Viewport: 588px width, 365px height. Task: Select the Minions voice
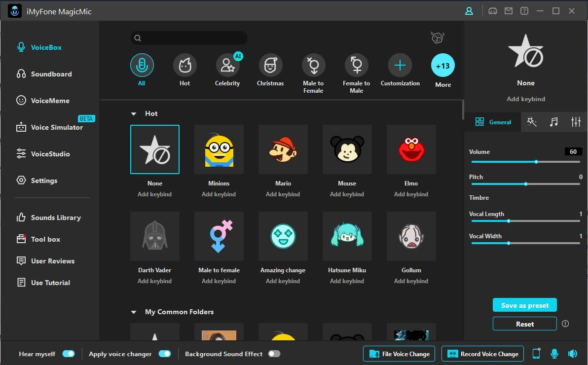[x=219, y=149]
